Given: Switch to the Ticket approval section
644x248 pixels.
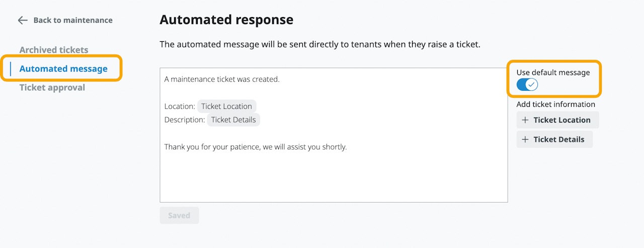Looking at the screenshot, I should [52, 88].
